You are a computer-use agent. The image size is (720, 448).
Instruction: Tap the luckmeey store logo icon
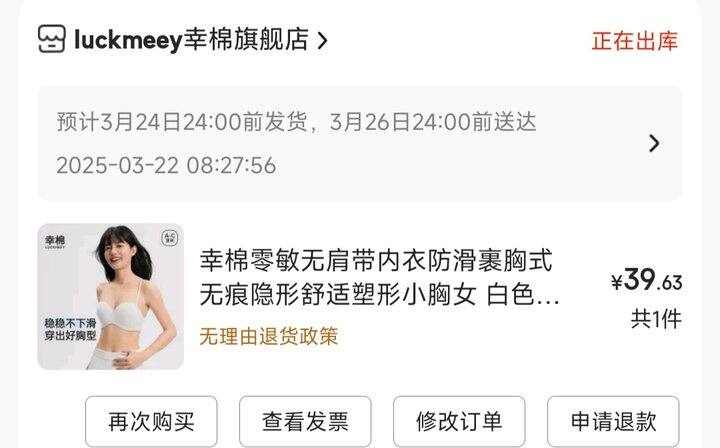pos(51,39)
